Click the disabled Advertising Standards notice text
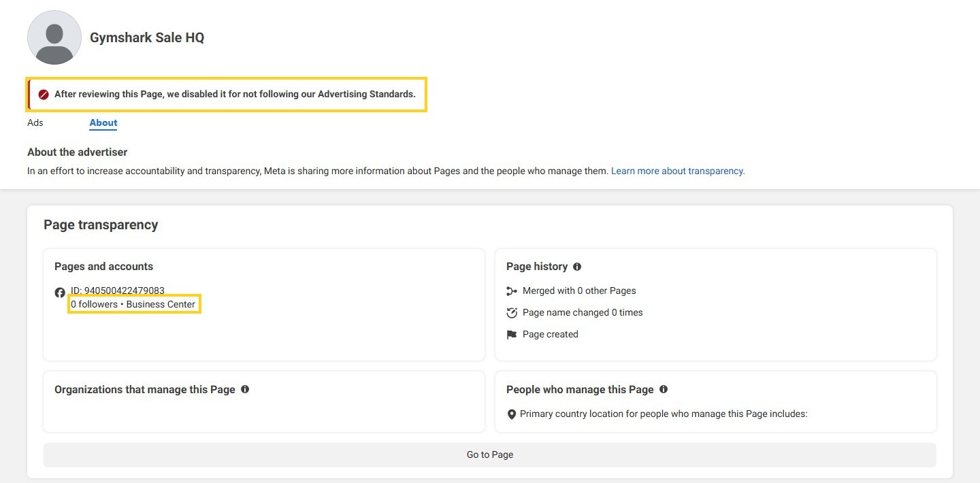 235,94
